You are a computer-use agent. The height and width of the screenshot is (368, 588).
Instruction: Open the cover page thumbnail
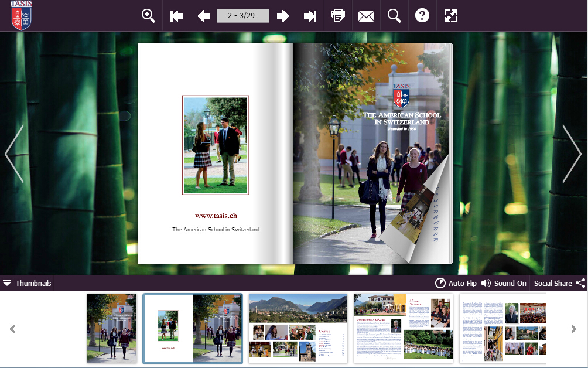coord(112,329)
